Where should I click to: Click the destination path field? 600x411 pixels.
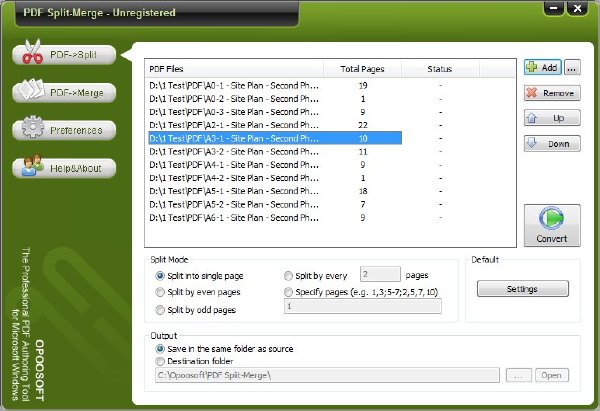(327, 375)
